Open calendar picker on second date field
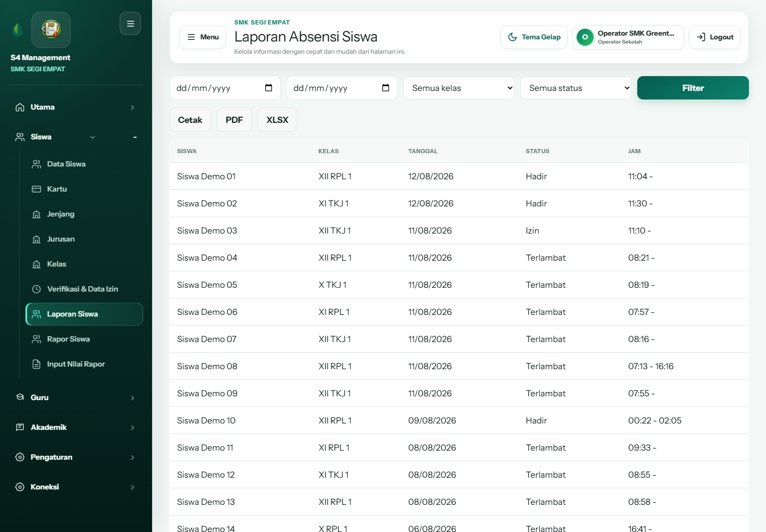The width and height of the screenshot is (766, 532). click(x=386, y=88)
